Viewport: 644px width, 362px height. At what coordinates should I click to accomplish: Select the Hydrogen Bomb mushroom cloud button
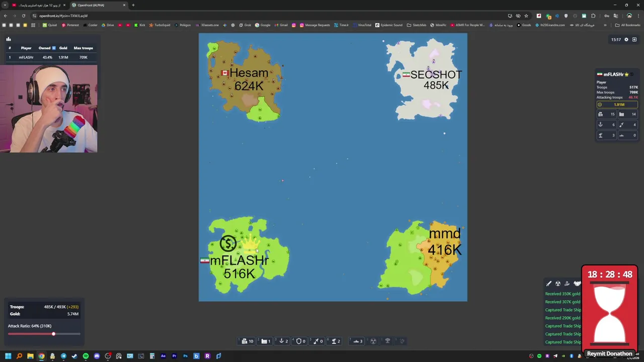pyautogui.click(x=387, y=341)
